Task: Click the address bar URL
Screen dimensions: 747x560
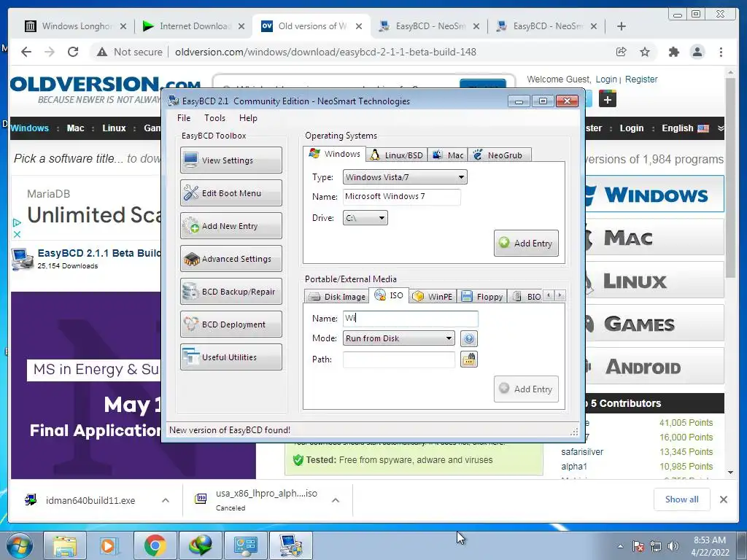Action: 325,52
